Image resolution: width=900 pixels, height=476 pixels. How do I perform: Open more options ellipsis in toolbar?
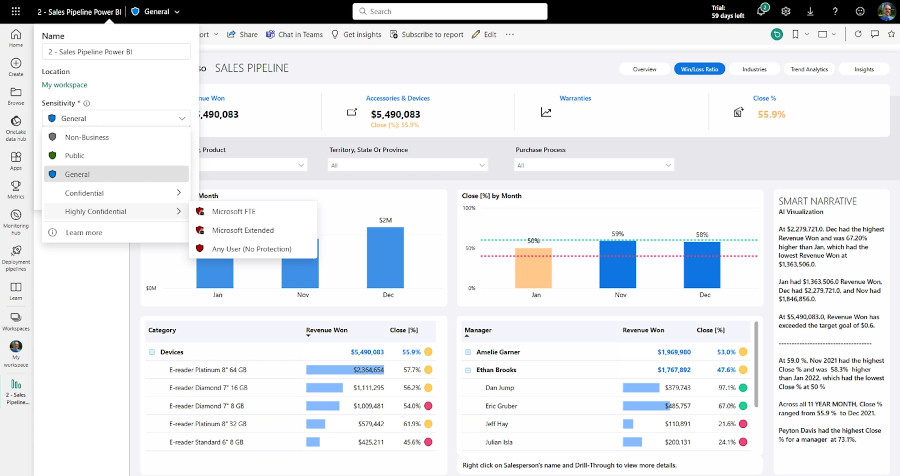(x=509, y=34)
